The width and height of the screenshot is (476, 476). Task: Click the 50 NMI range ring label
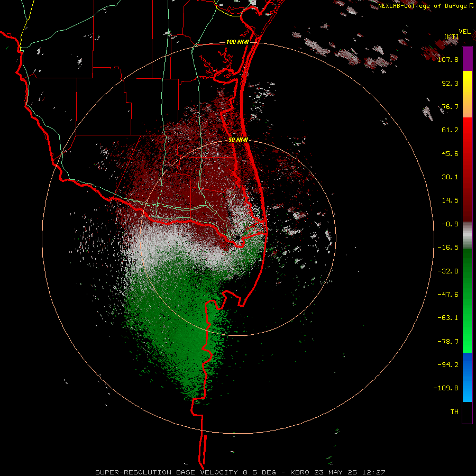pos(239,140)
